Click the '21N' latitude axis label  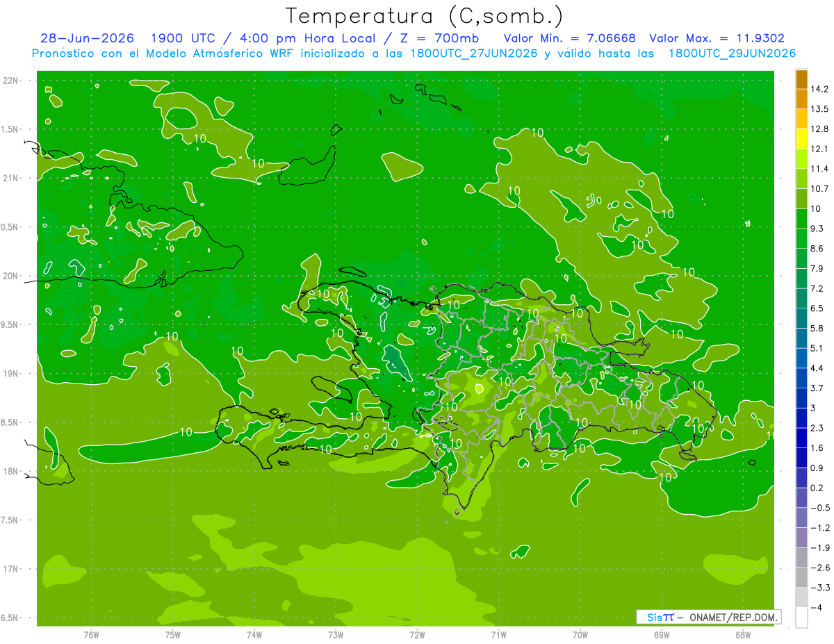(10, 179)
